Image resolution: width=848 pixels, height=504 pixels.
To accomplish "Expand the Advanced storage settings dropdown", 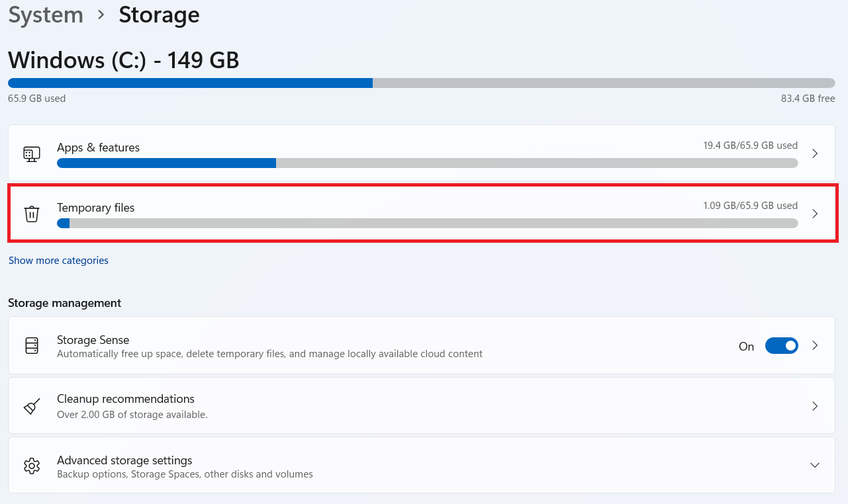I will click(815, 466).
